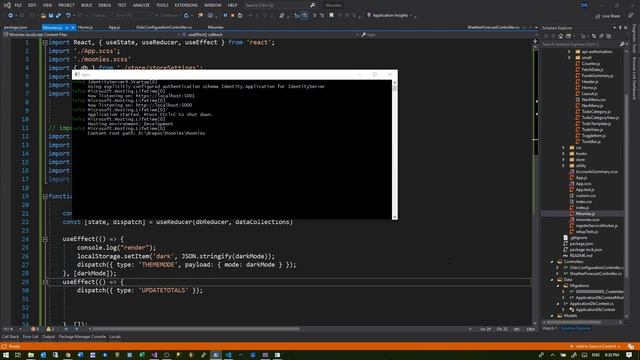The height and width of the screenshot is (360, 640).
Task: Close the Moonies.js tab
Action: point(73,27)
